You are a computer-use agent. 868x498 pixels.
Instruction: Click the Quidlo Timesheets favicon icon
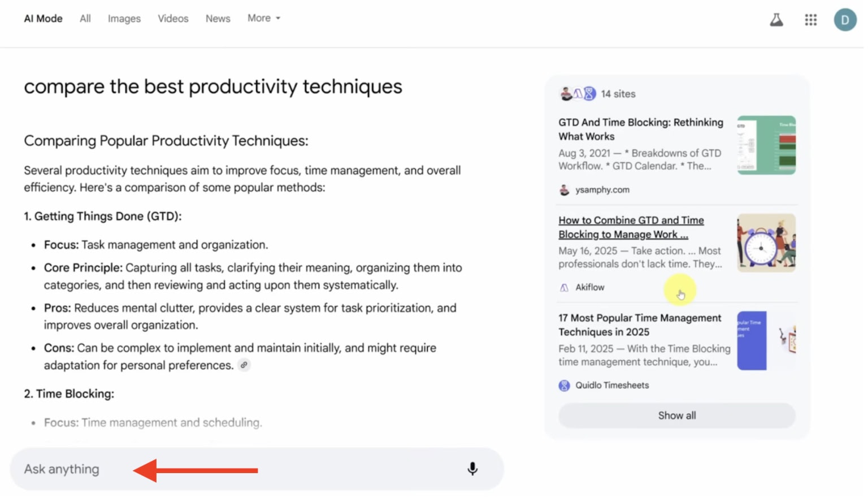pyautogui.click(x=564, y=385)
